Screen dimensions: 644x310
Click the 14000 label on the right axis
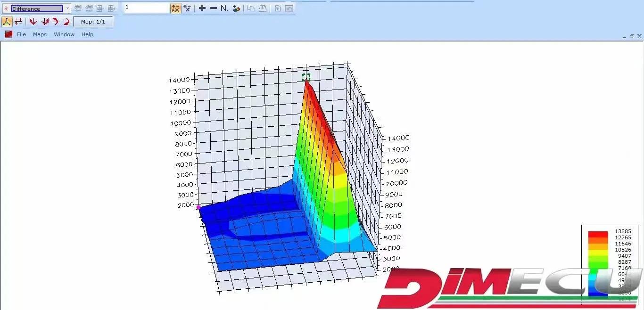pyautogui.click(x=398, y=138)
